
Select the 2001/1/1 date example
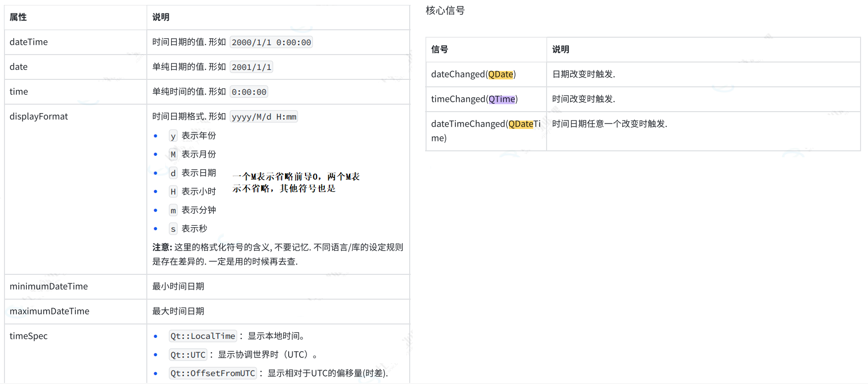[251, 67]
